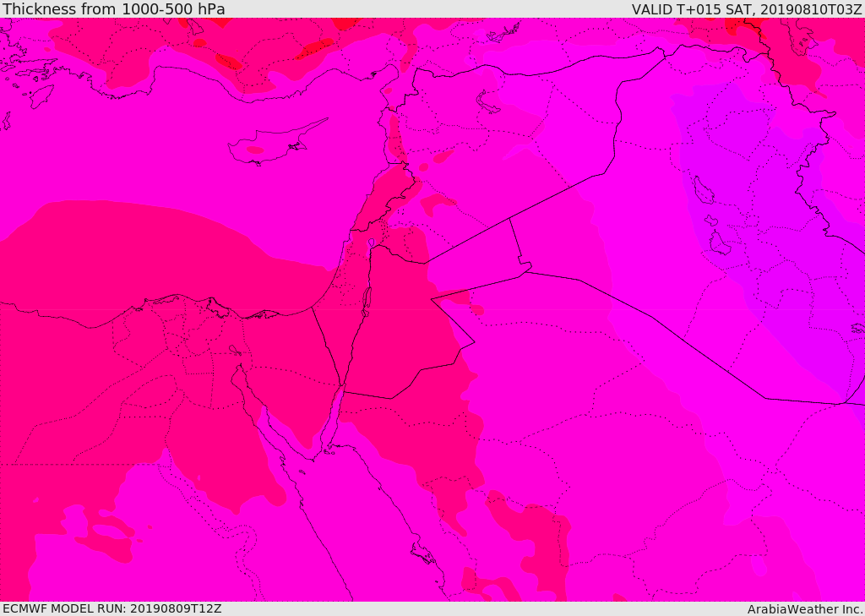Click the 'Thickness from 1000-500 hPa' title
This screenshot has height=616, width=865.
tap(114, 8)
